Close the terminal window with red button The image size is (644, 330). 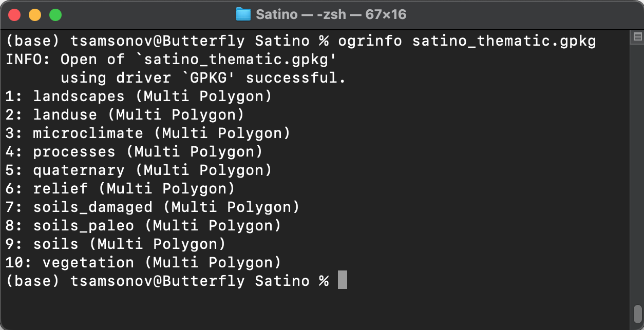[14, 15]
